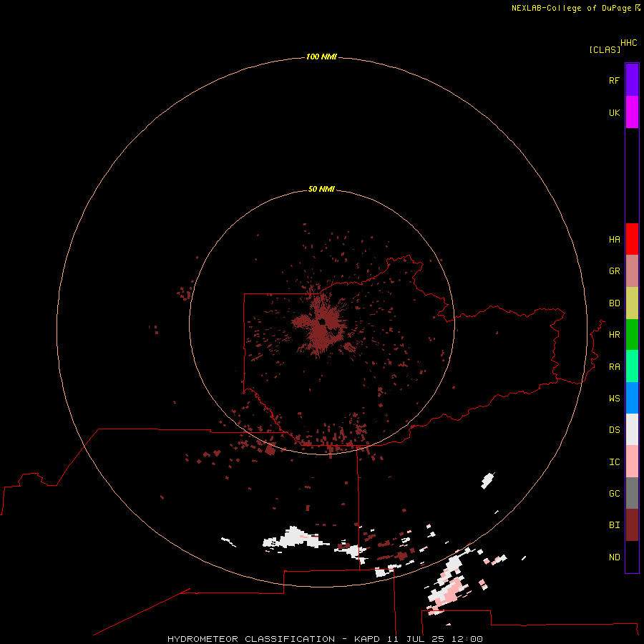Click the HR legend label
The height and width of the screenshot is (644, 644).
pyautogui.click(x=614, y=335)
